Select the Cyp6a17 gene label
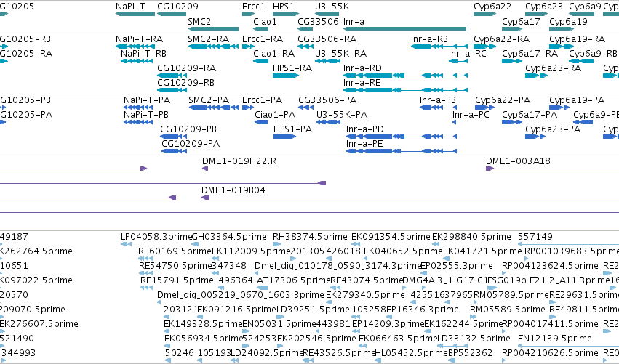Screen dimensions: 619x364 click(x=521, y=21)
